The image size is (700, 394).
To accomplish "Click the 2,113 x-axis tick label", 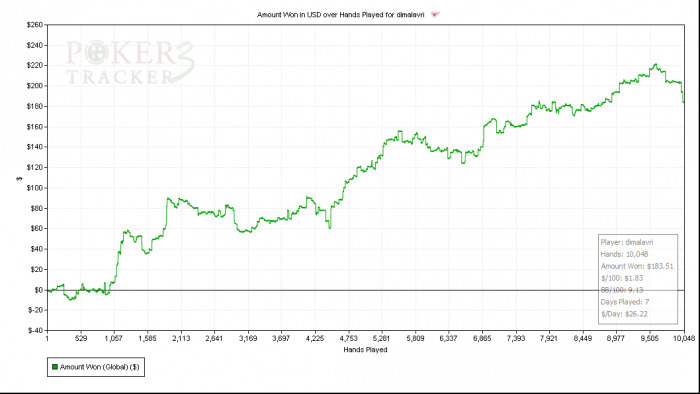I will (x=181, y=338).
